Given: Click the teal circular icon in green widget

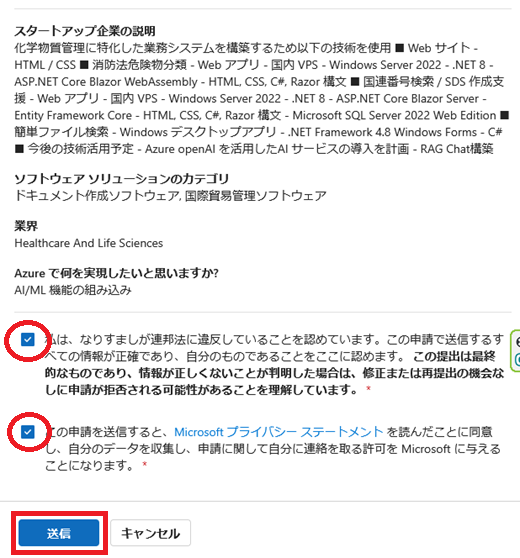Looking at the screenshot, I should pyautogui.click(x=517, y=359).
